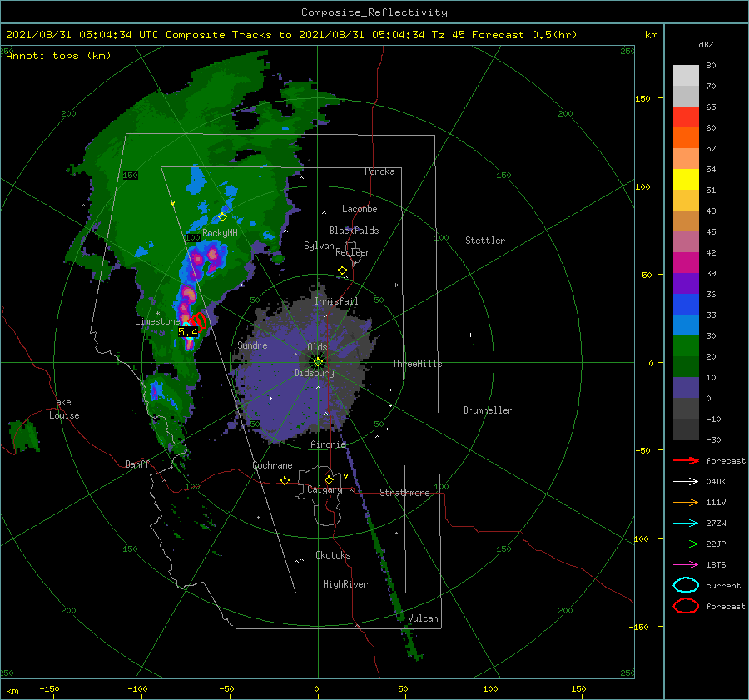Click the ThreeHills town label
The width and height of the screenshot is (749, 700).
(x=418, y=364)
